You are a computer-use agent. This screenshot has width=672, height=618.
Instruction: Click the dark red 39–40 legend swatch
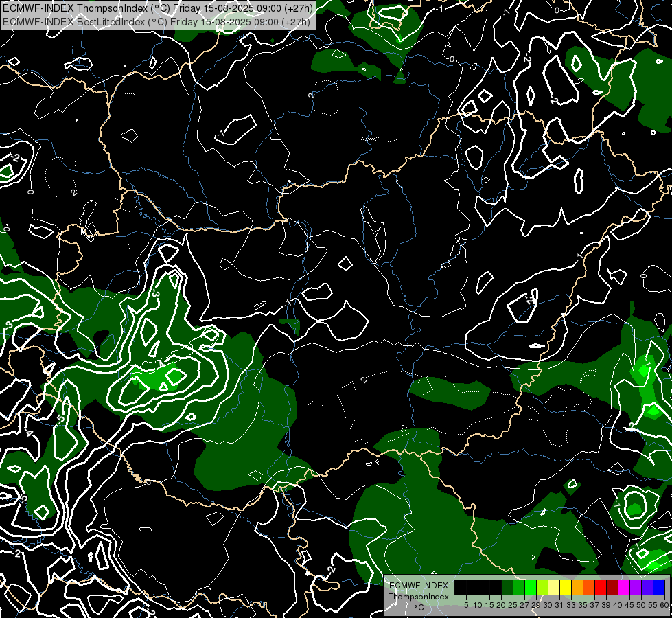tap(612, 587)
